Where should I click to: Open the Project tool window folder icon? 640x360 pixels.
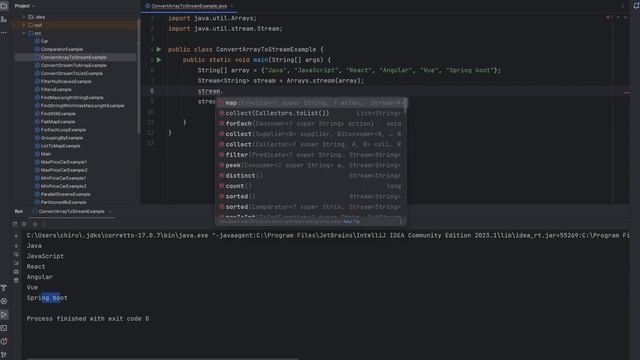[4, 6]
